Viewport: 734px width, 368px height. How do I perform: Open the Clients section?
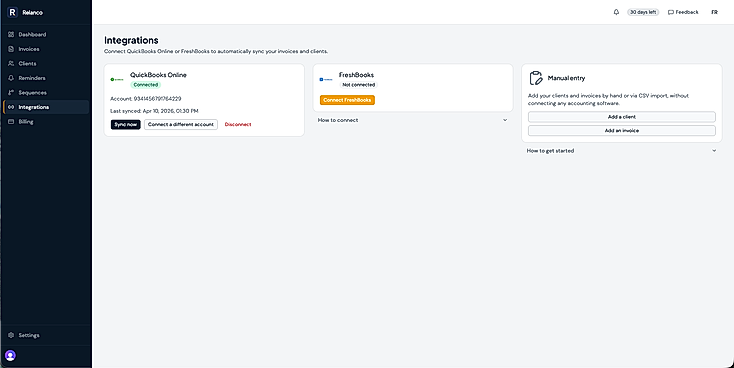point(45,64)
